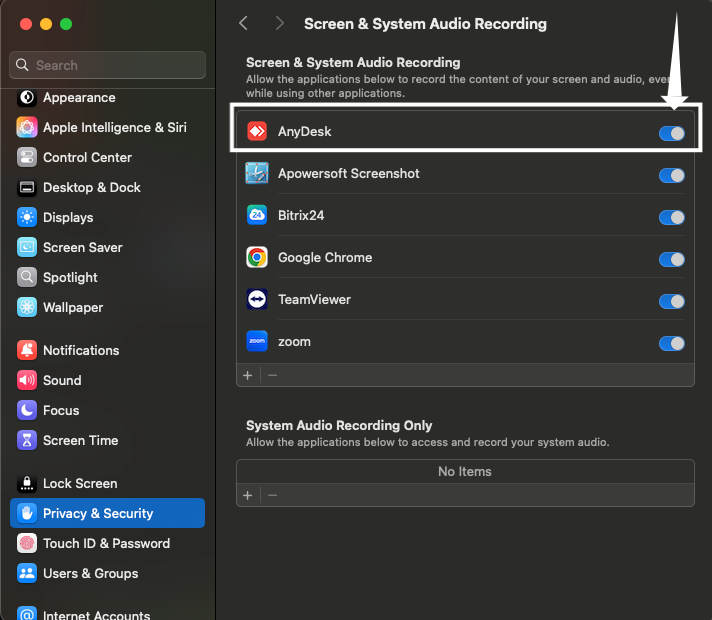
Task: Click the TeamViewer app icon
Action: click(x=257, y=299)
